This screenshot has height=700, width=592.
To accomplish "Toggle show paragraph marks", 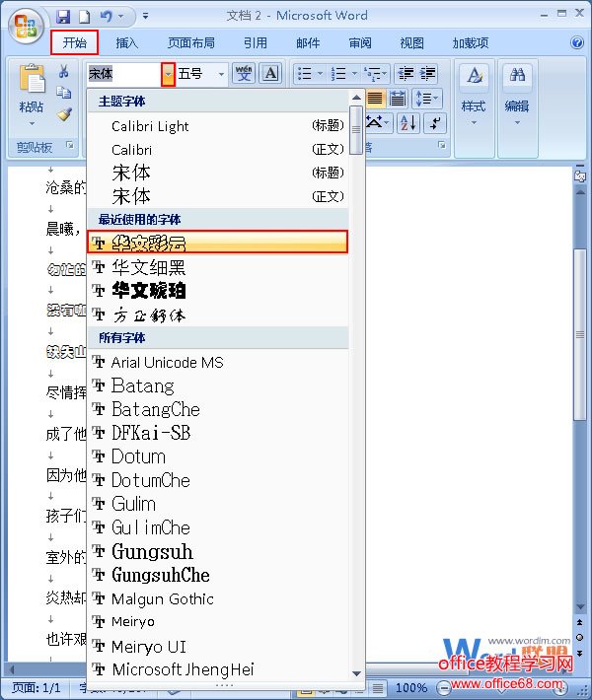I will [x=435, y=123].
